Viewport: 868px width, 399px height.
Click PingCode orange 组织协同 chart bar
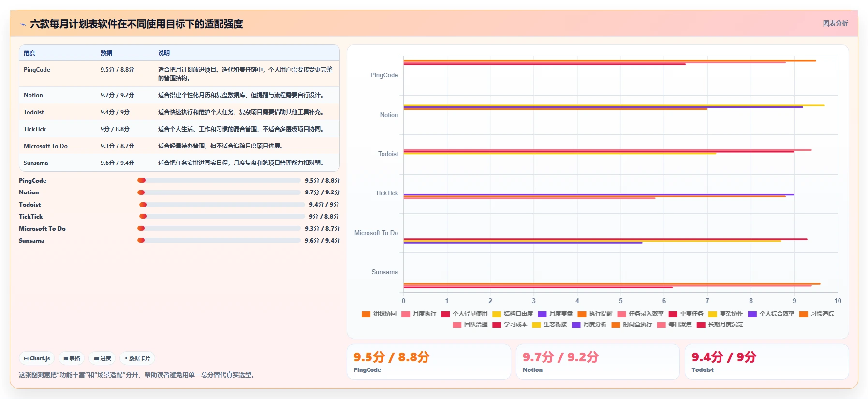tap(610, 60)
